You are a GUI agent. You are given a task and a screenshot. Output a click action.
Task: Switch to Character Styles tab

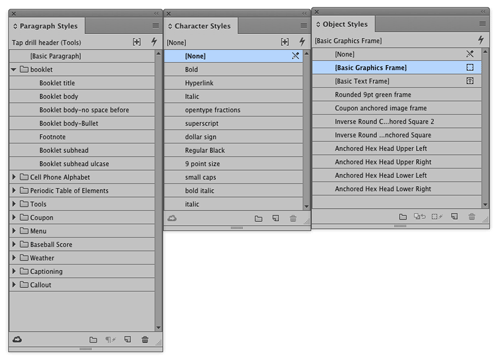201,26
